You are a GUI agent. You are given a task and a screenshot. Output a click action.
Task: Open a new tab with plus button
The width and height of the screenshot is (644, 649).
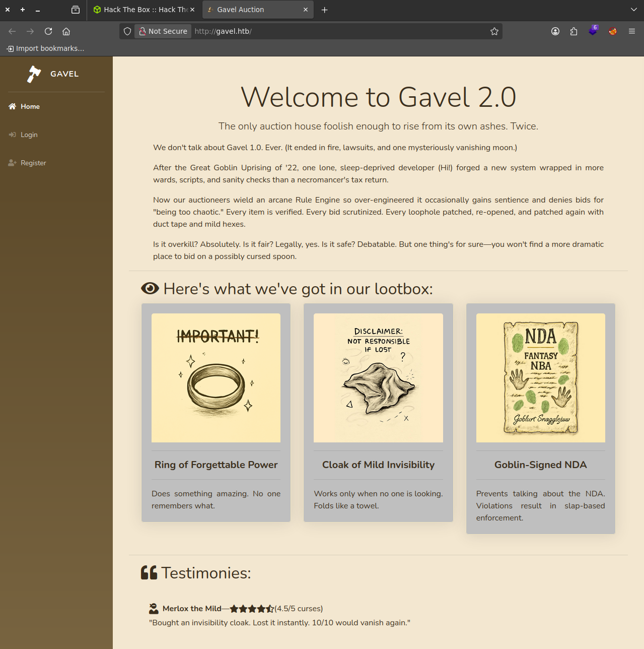(x=325, y=10)
